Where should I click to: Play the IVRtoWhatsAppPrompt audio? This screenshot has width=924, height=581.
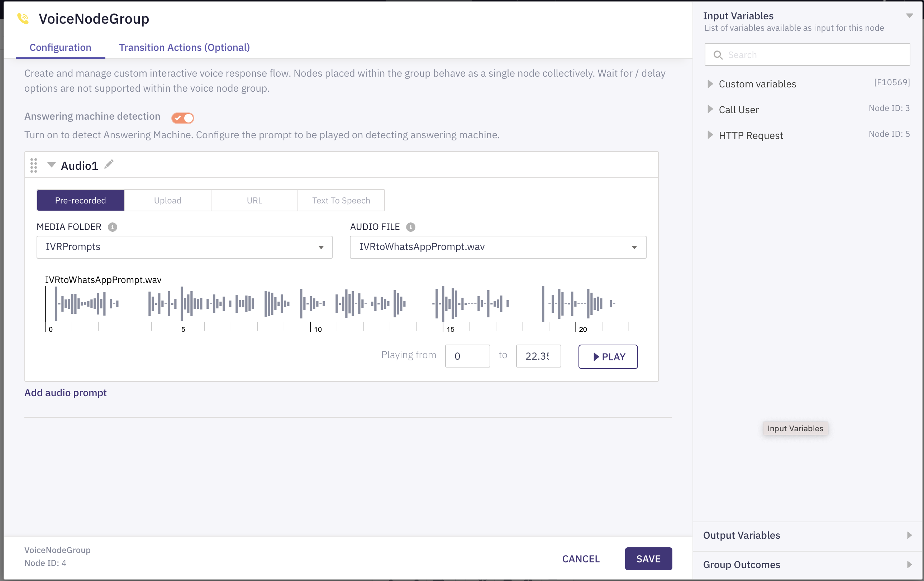[608, 357]
